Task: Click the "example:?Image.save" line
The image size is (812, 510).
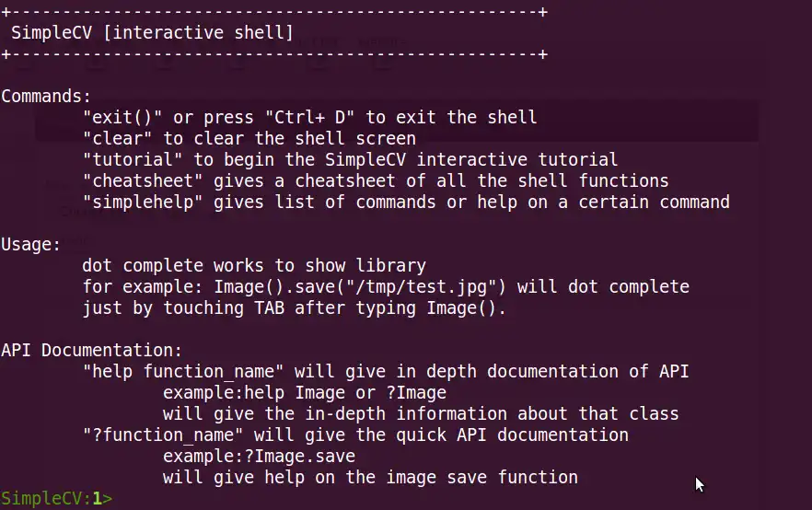Action: (x=259, y=456)
